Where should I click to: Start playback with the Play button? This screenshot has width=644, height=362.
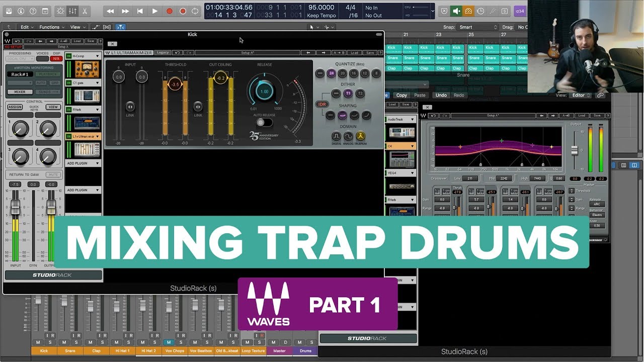click(x=154, y=11)
